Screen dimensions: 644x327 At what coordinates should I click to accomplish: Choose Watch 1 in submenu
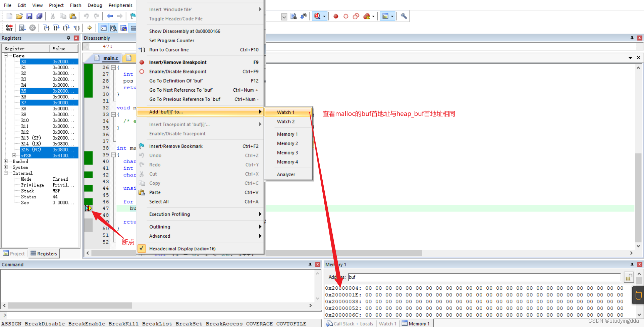(288, 112)
